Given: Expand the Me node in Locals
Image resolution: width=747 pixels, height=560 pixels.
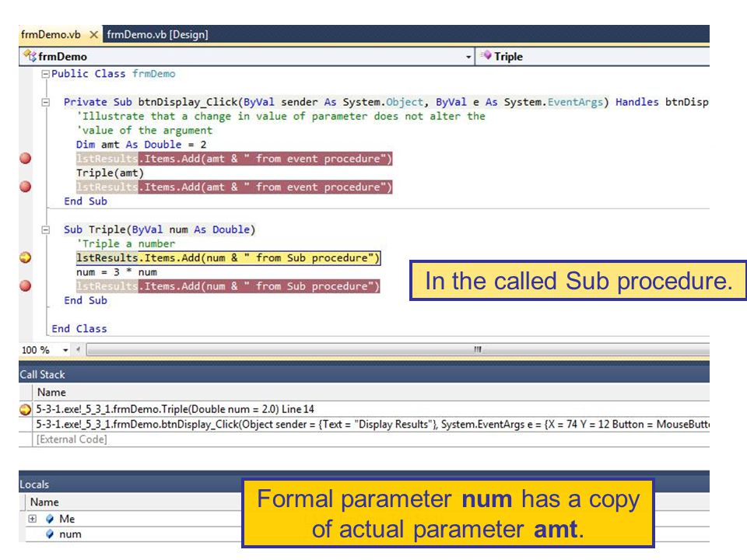Looking at the screenshot, I should pyautogui.click(x=33, y=519).
